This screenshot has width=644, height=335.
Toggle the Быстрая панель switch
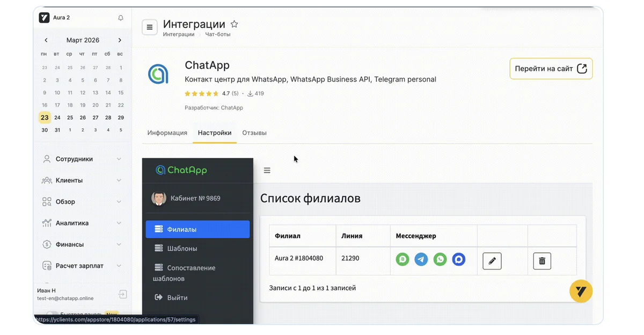[52, 315]
